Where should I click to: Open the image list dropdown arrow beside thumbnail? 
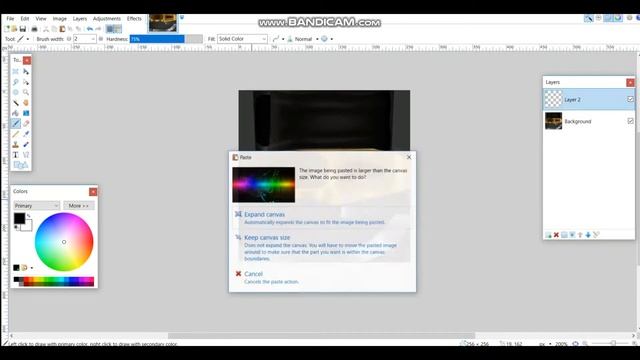point(182,18)
